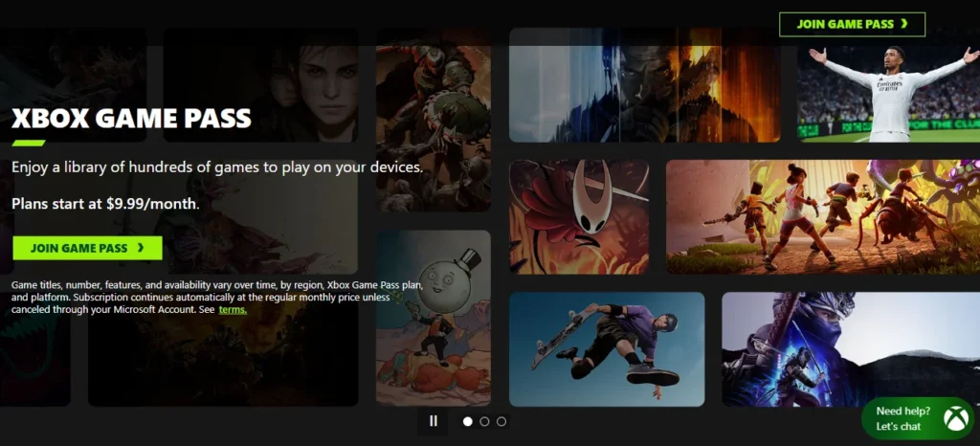Image resolution: width=980 pixels, height=446 pixels.
Task: Open the top hat moon-face character thumbnail
Action: [x=434, y=318]
